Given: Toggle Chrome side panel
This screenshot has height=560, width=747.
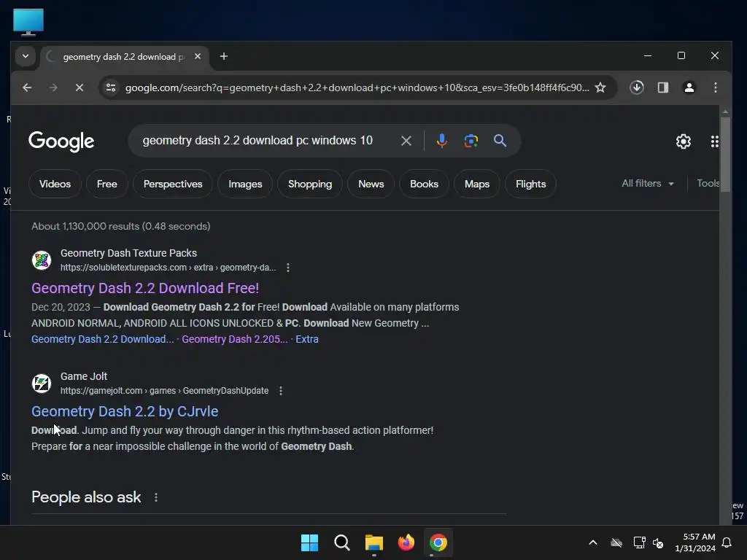Looking at the screenshot, I should point(662,87).
